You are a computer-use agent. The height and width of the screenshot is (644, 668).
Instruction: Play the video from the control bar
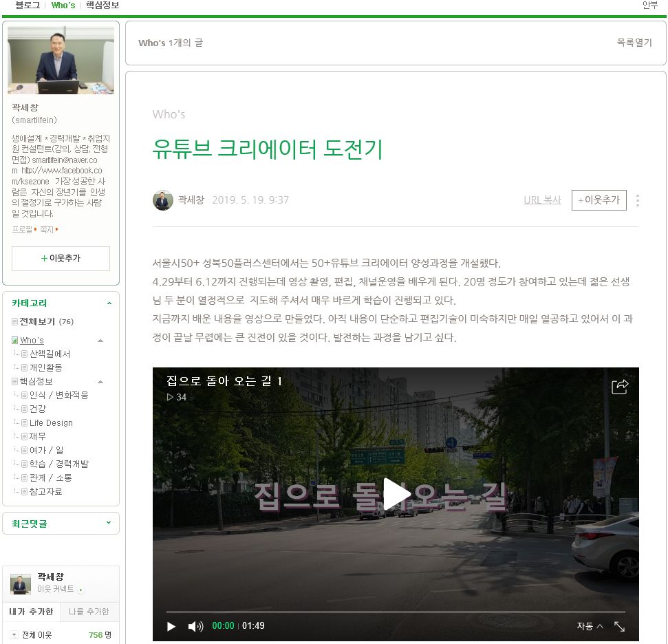click(x=171, y=626)
